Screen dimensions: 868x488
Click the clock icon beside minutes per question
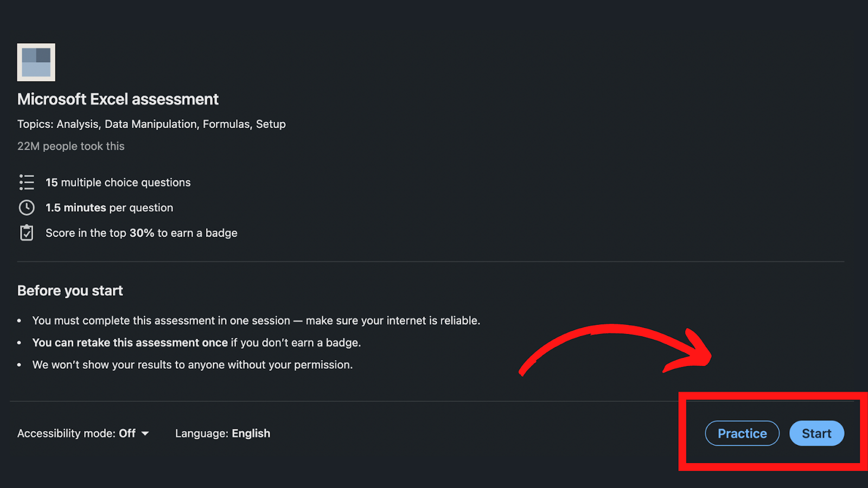[x=27, y=208]
